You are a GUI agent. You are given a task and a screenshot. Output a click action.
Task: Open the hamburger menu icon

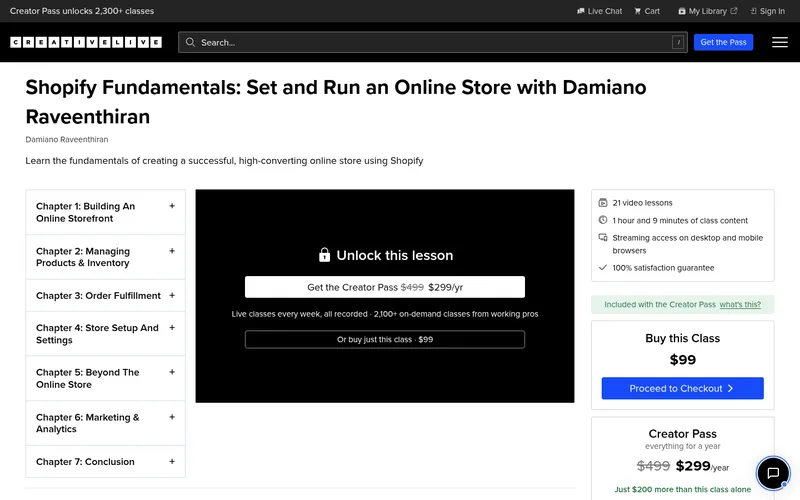coord(780,42)
